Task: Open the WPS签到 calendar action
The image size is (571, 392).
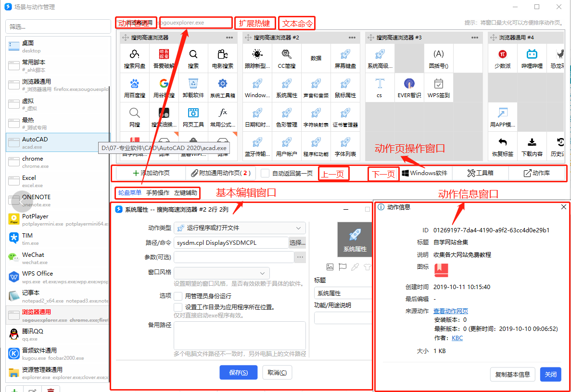Action: (438, 88)
